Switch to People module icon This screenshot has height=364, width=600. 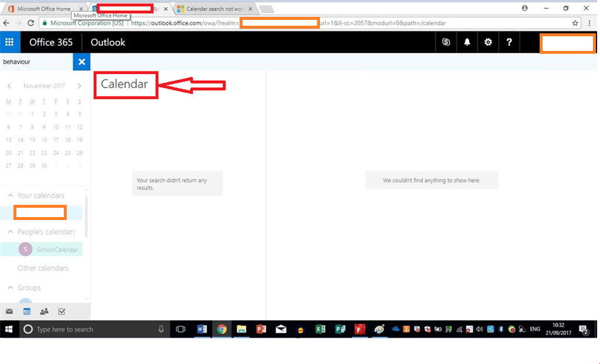[45, 311]
